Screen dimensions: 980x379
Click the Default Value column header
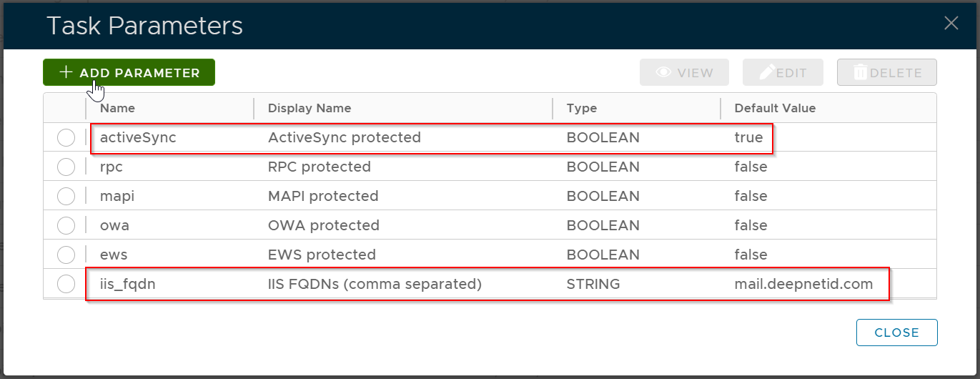[775, 108]
